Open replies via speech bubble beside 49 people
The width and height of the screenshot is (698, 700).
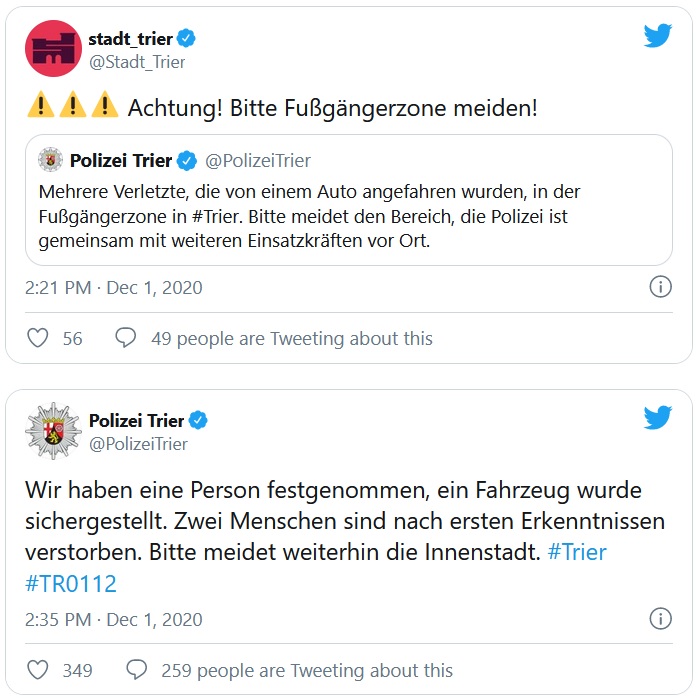[126, 338]
